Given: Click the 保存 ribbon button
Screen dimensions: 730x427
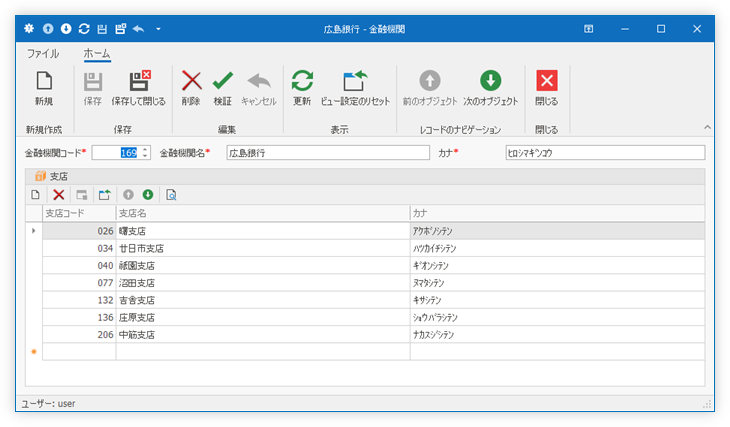Looking at the screenshot, I should pyautogui.click(x=93, y=88).
